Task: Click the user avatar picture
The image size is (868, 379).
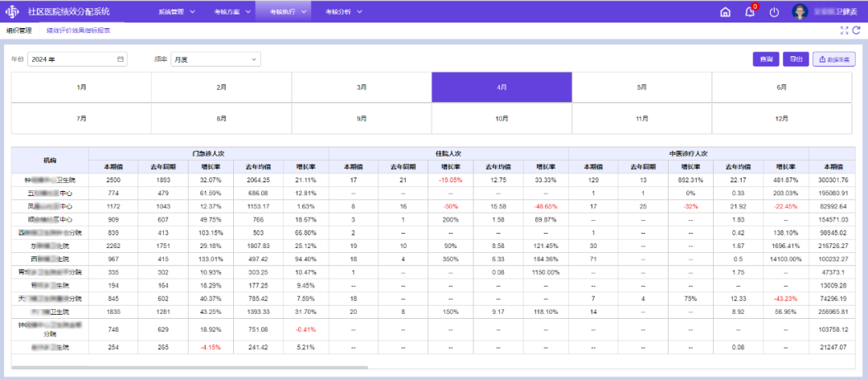Action: click(x=800, y=12)
